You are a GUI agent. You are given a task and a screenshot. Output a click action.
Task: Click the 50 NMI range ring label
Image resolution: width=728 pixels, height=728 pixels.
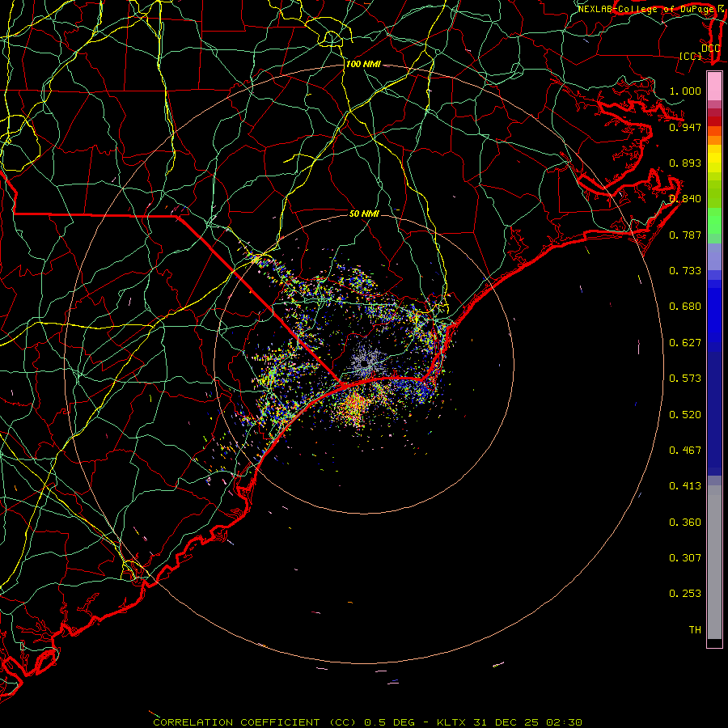click(364, 214)
